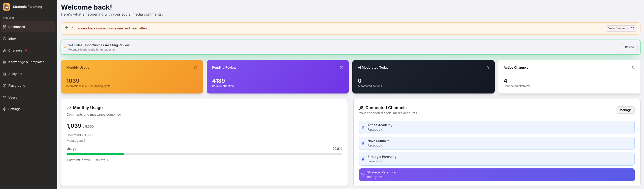The image size is (644, 189).
Task: Open the Dashboard menu item
Action: pyautogui.click(x=28, y=27)
